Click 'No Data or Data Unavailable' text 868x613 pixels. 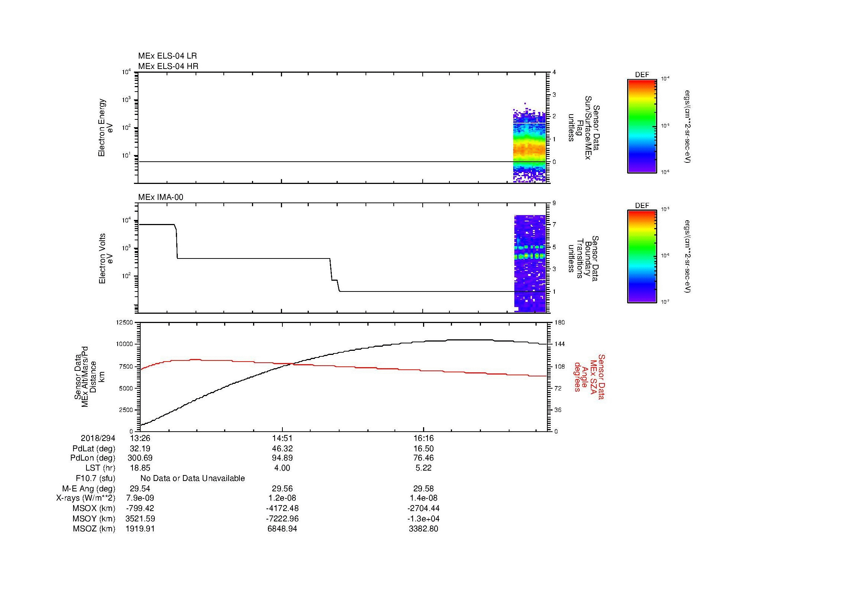(193, 478)
